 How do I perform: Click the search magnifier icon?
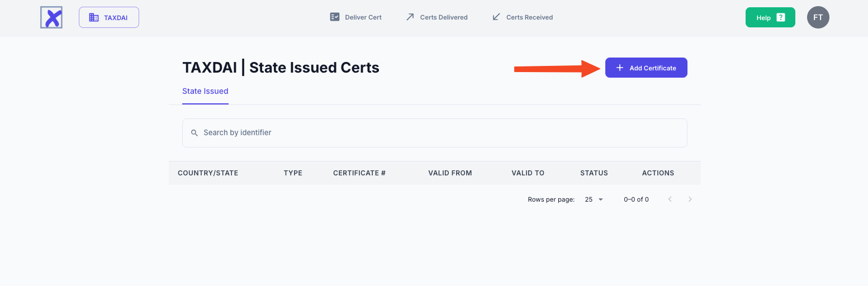[x=195, y=133]
